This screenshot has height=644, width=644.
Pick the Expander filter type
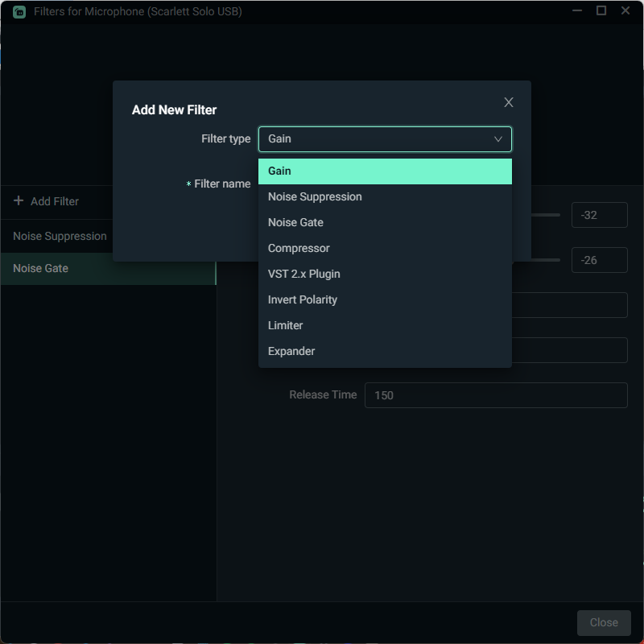(x=385, y=352)
